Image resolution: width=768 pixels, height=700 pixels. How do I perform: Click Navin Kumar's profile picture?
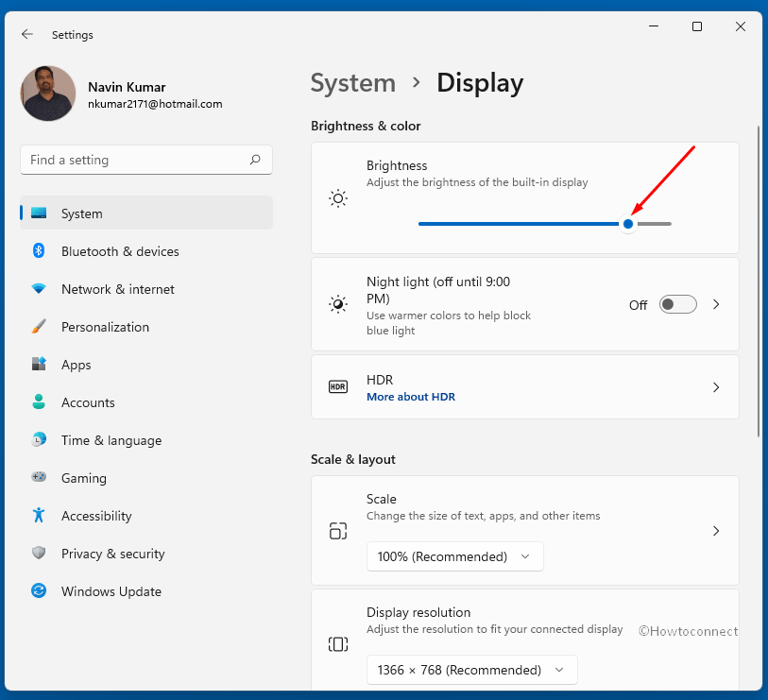pyautogui.click(x=48, y=94)
